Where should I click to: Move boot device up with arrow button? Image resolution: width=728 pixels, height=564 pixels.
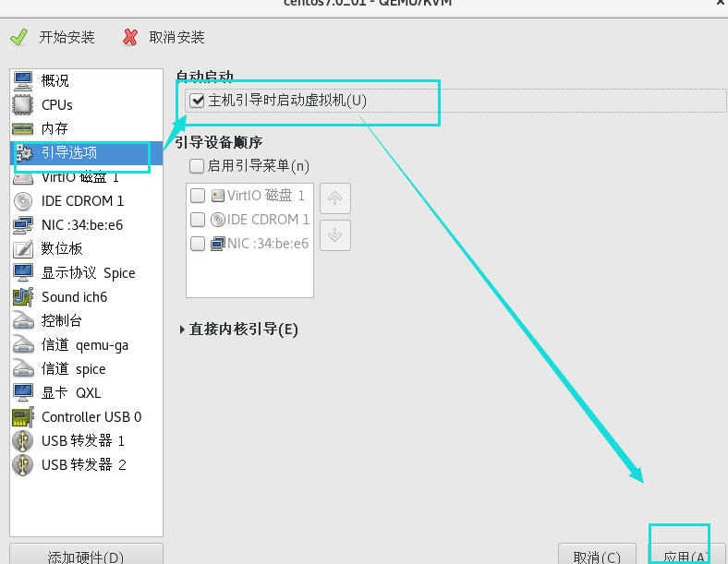[x=335, y=198]
